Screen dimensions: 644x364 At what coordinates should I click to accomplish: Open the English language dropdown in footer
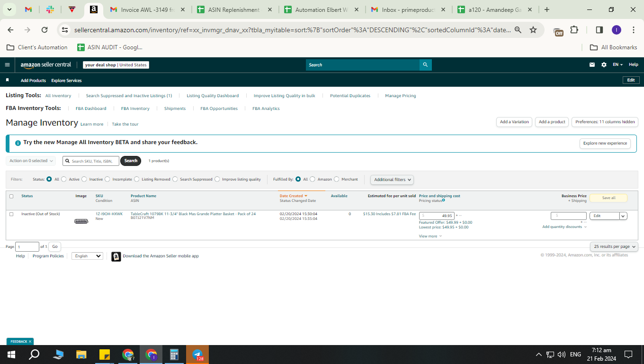pyautogui.click(x=87, y=256)
